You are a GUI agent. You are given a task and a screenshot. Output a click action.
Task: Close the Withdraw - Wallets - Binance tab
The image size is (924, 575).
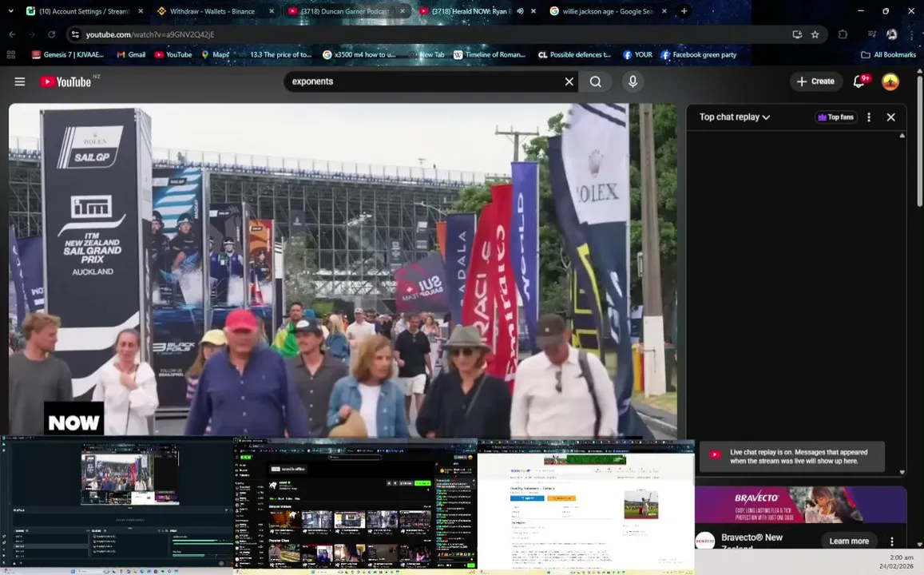pos(271,11)
